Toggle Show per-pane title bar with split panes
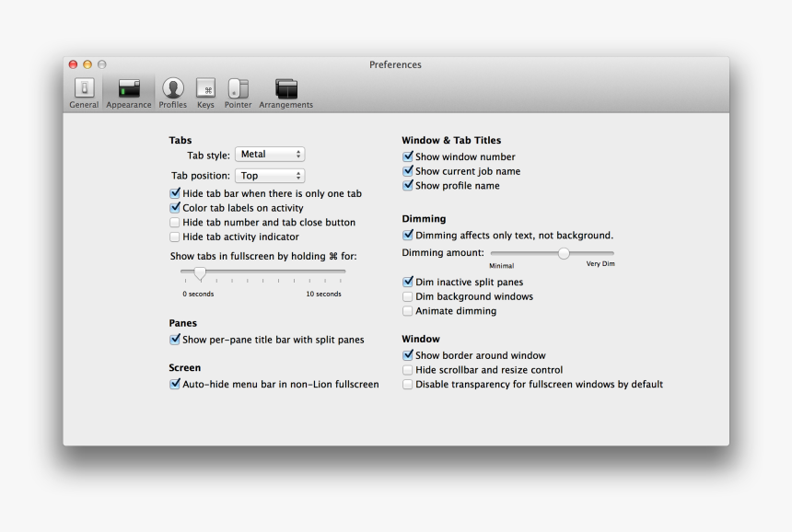792x532 pixels. click(x=175, y=340)
